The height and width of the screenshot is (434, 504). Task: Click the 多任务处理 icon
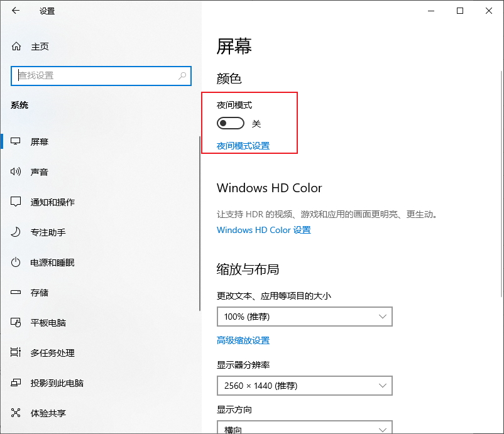point(15,352)
